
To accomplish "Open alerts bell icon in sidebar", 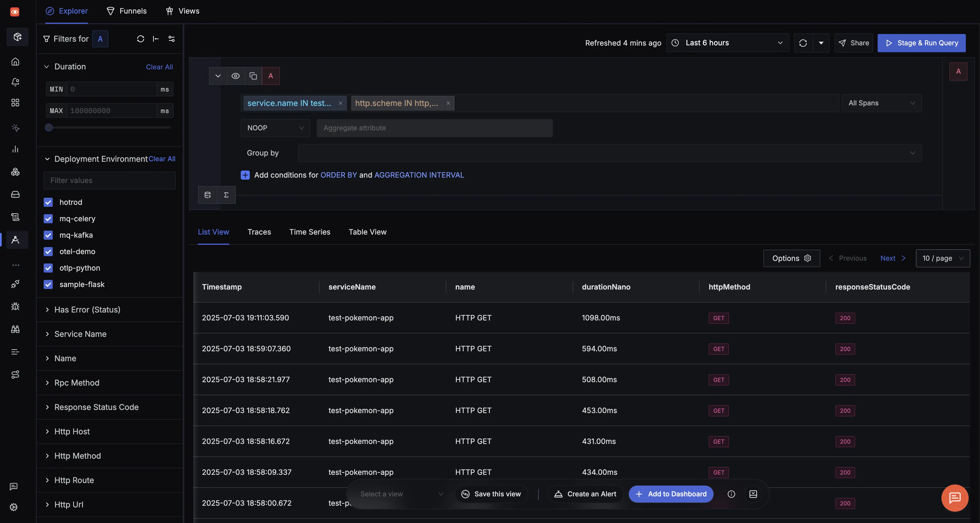I will (x=15, y=82).
